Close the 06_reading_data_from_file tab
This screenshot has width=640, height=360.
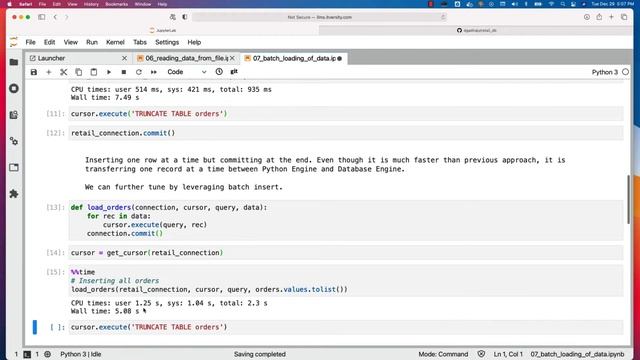pyautogui.click(x=232, y=58)
